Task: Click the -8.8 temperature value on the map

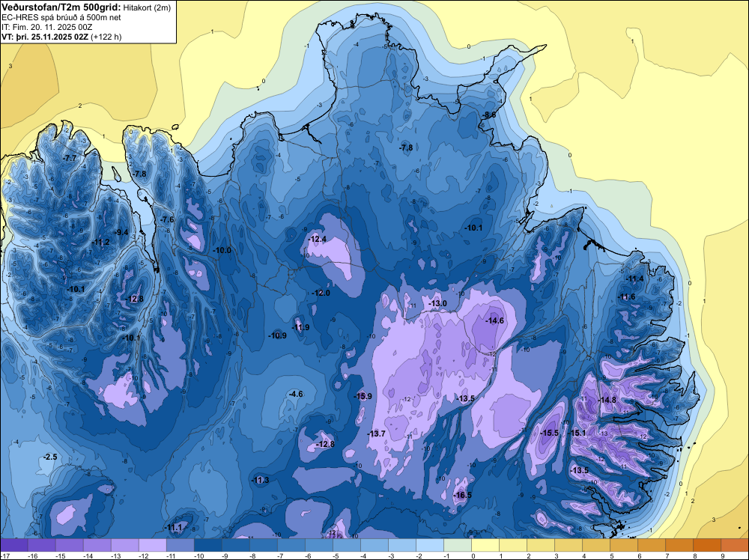Action: [488, 115]
